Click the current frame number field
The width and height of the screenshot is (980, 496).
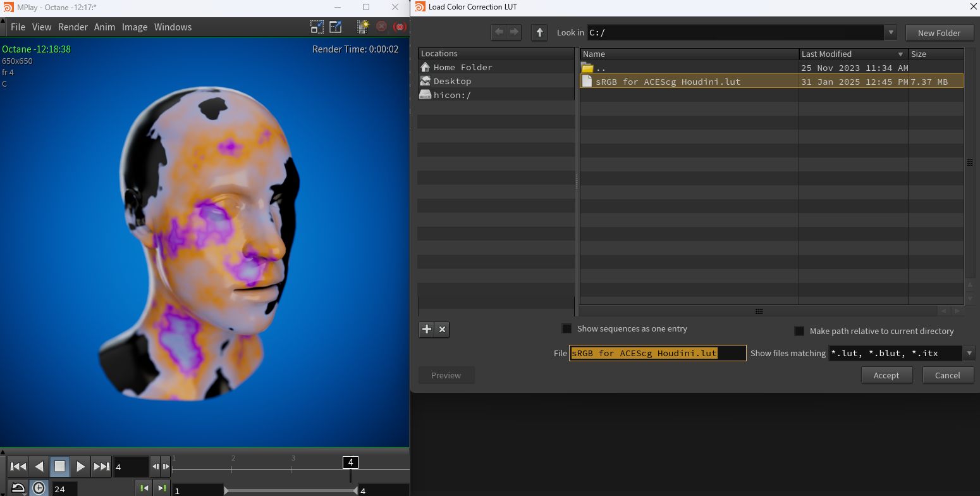[131, 467]
